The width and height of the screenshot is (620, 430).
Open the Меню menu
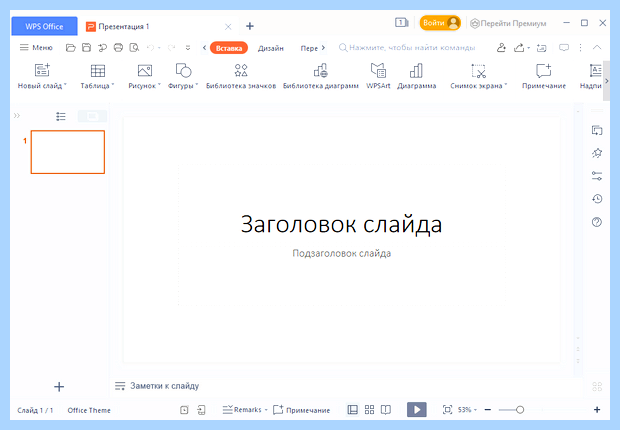point(36,47)
